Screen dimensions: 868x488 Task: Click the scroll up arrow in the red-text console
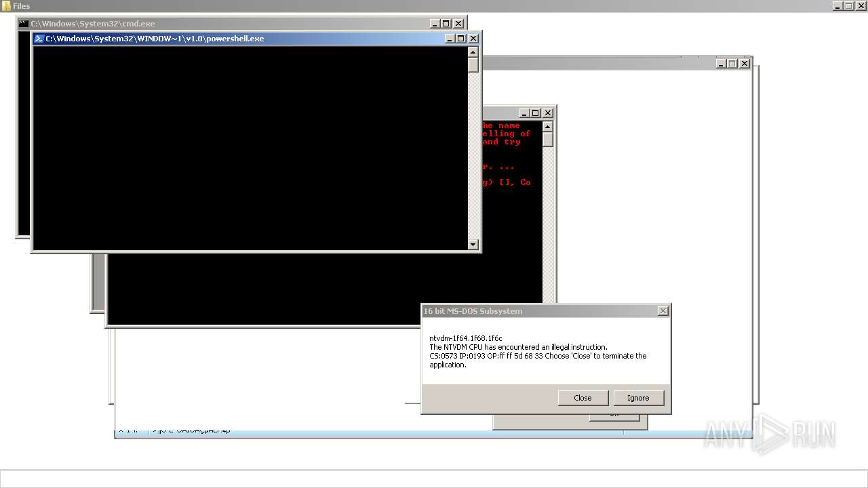[548, 127]
